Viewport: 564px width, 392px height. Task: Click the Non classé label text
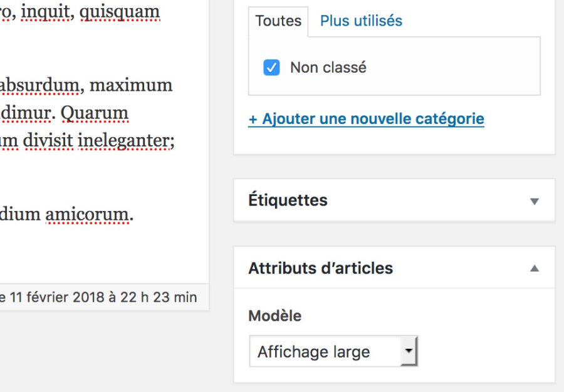[x=328, y=68]
